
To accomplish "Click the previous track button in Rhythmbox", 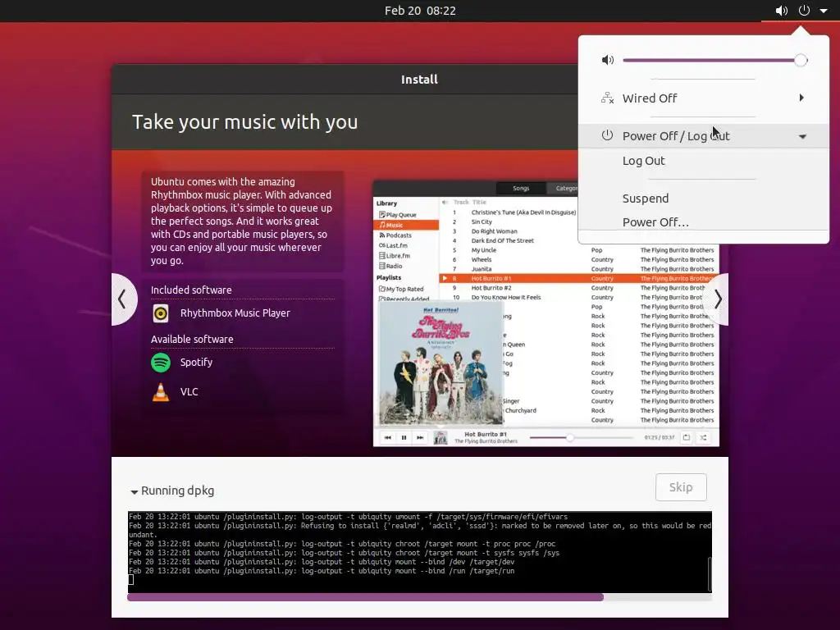I will pos(388,438).
